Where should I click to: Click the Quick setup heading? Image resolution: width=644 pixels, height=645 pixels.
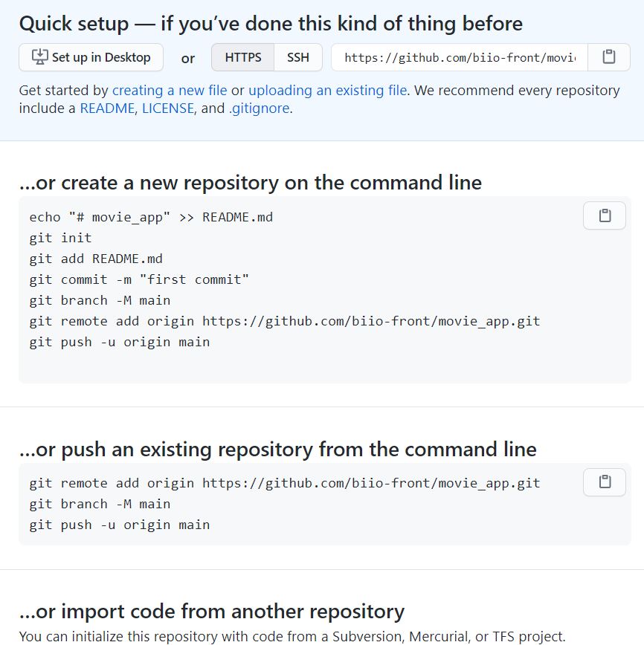coord(271,23)
